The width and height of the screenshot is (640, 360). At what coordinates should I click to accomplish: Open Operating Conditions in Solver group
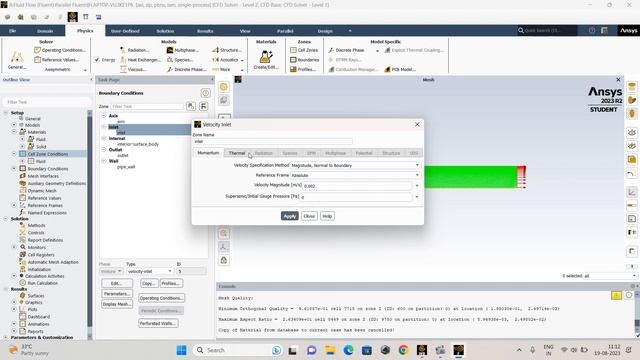point(60,50)
